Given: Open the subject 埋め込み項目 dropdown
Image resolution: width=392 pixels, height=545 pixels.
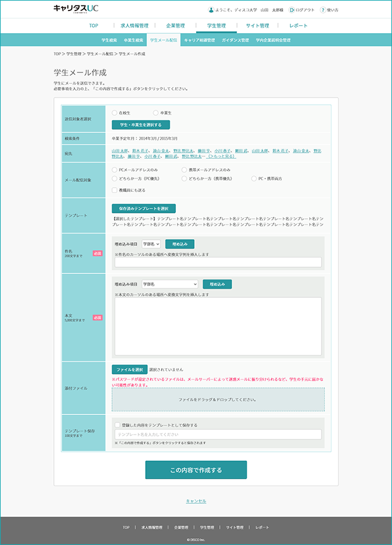Looking at the screenshot, I should pos(151,244).
